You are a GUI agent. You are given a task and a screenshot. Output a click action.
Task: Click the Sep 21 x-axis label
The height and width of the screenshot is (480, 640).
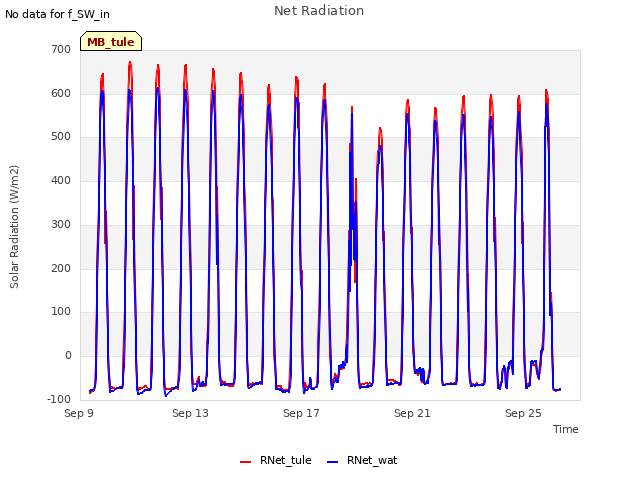coord(412,413)
